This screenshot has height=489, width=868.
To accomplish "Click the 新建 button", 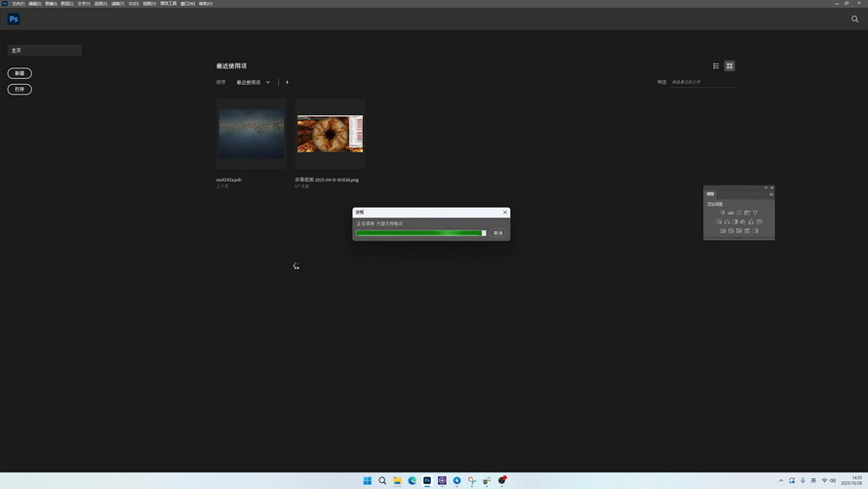I will (20, 73).
